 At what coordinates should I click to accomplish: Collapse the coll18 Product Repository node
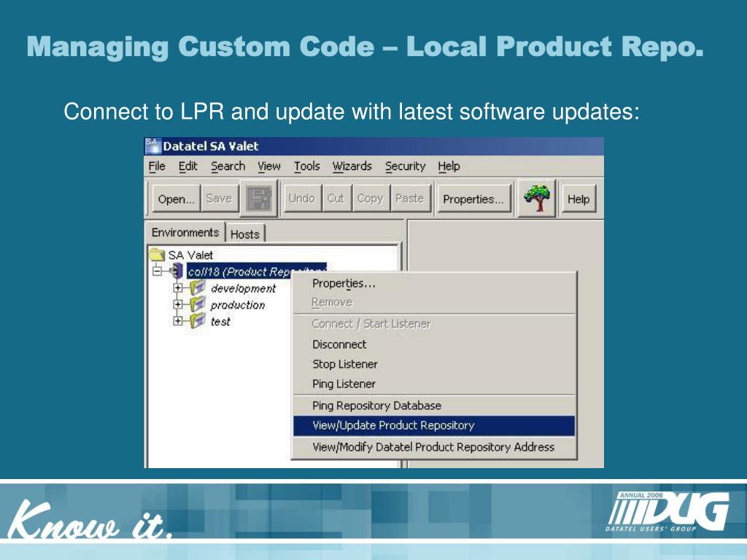click(157, 271)
